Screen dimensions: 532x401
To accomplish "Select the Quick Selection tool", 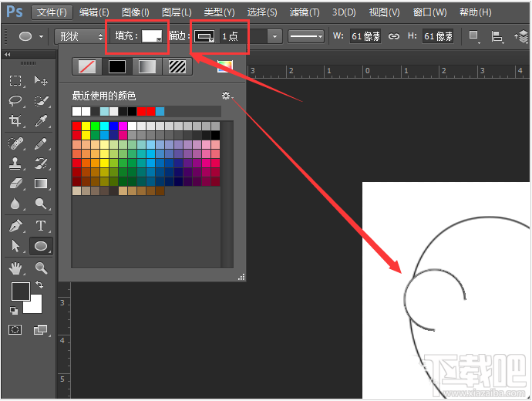I will tap(41, 101).
